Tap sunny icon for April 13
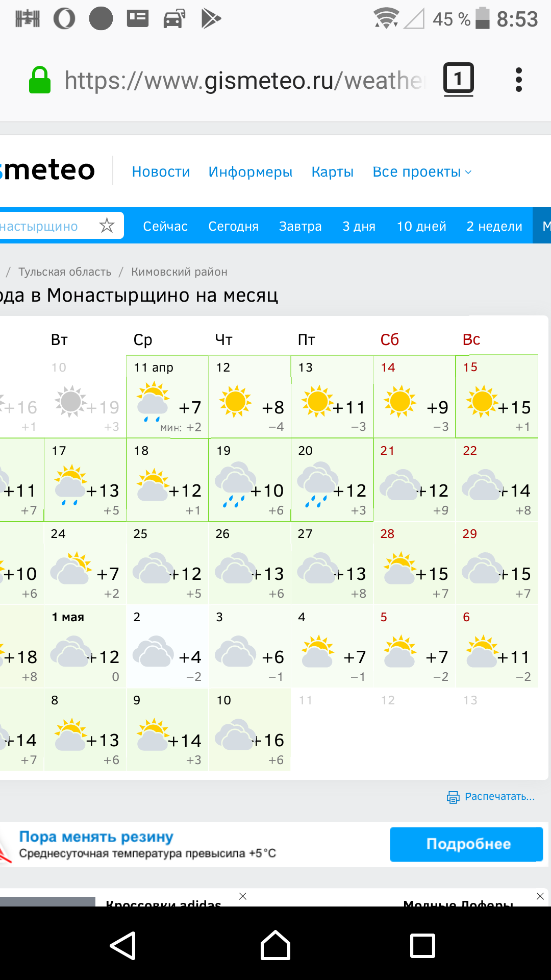Viewport: 551px width, 980px height. pyautogui.click(x=317, y=401)
